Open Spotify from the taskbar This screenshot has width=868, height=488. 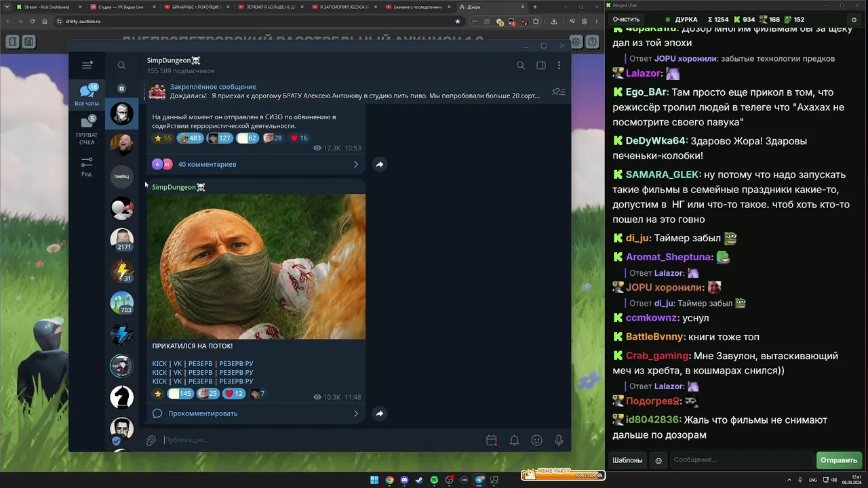[x=434, y=481]
